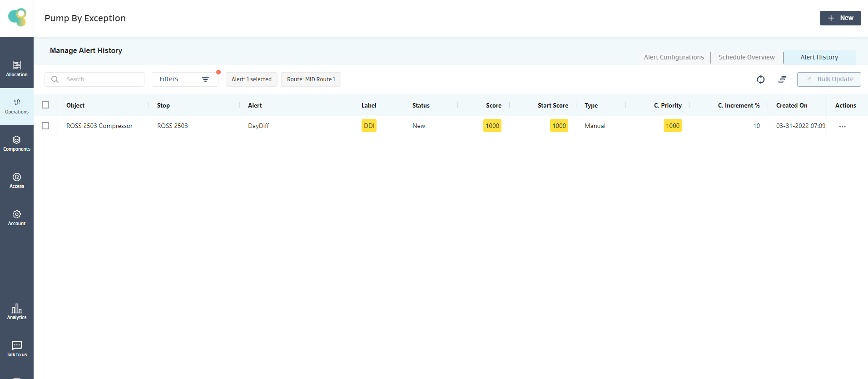This screenshot has height=379, width=868.
Task: Expand the Filters dropdown
Action: (184, 79)
